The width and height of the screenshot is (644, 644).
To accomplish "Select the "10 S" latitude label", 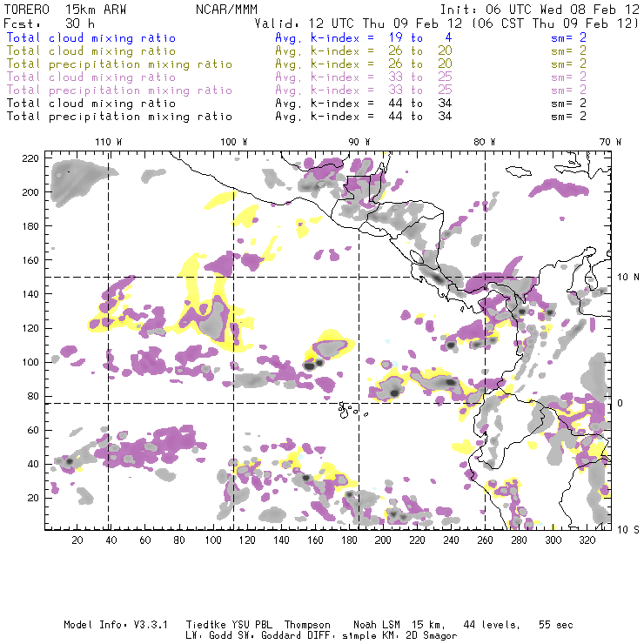I will (x=628, y=530).
